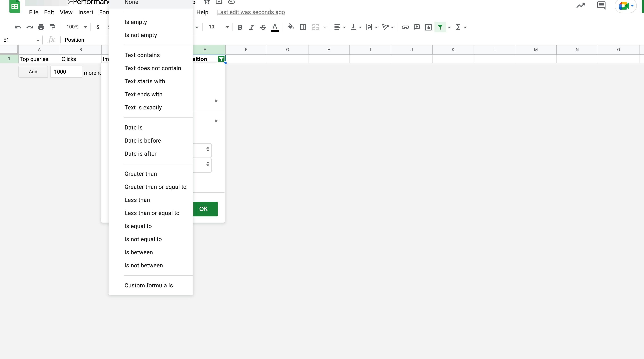
Task: Star the document
Action: pos(206,2)
